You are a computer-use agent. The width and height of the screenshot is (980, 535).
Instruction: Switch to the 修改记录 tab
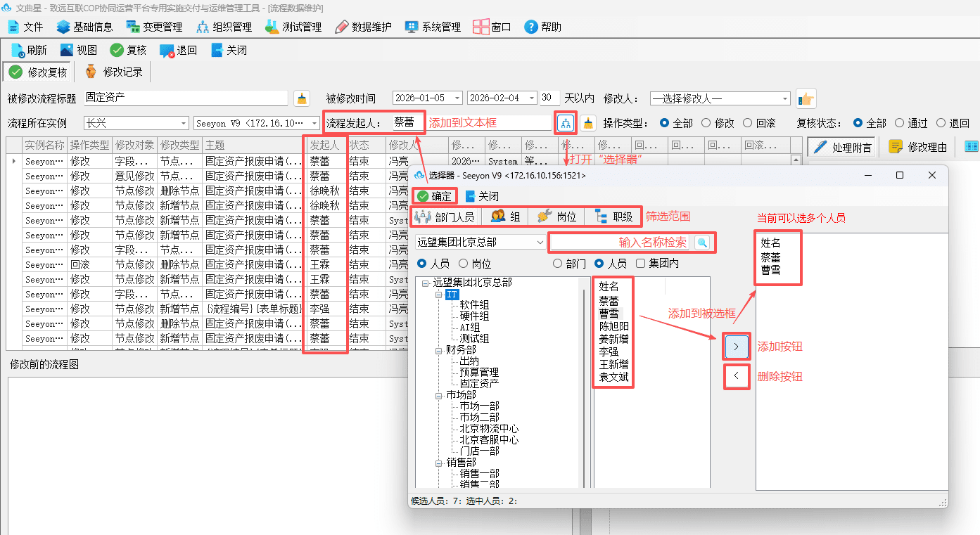tap(114, 72)
